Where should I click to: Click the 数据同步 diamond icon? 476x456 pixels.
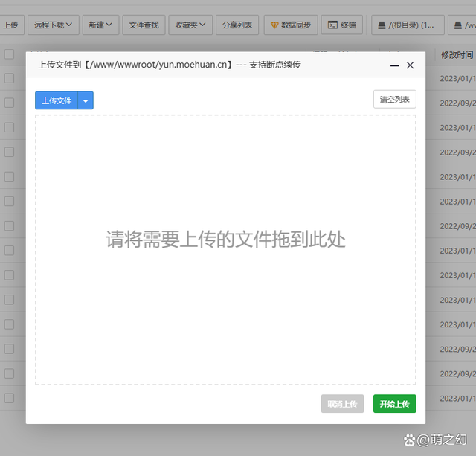(274, 25)
